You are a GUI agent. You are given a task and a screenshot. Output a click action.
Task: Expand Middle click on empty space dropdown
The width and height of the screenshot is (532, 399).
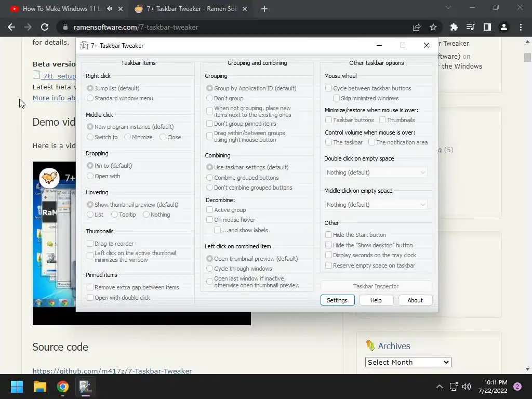(x=376, y=205)
